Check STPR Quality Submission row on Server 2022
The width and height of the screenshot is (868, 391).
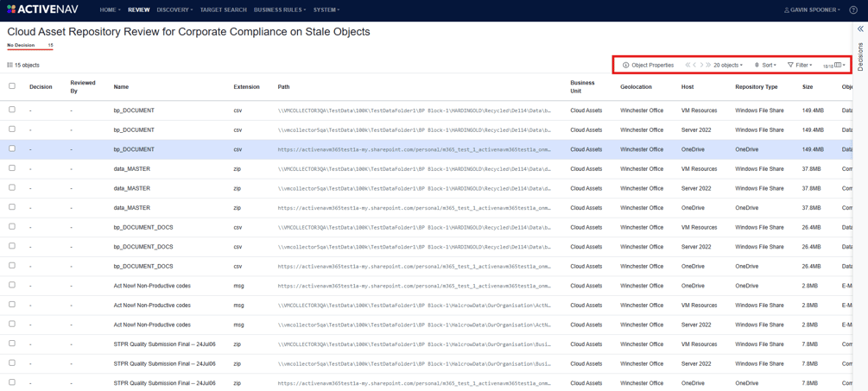click(12, 363)
